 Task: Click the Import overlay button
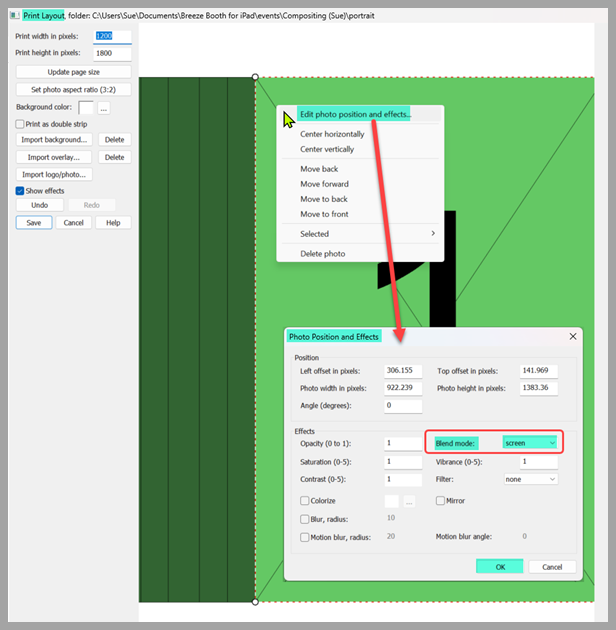pos(54,157)
